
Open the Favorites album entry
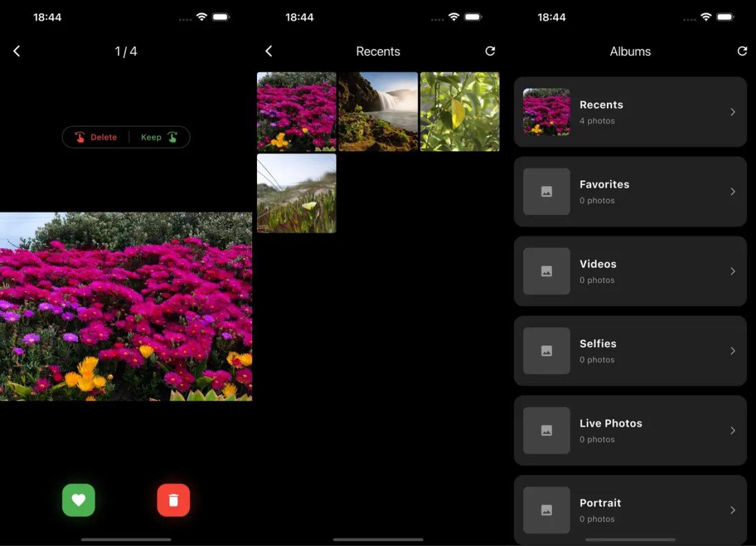pyautogui.click(x=630, y=192)
